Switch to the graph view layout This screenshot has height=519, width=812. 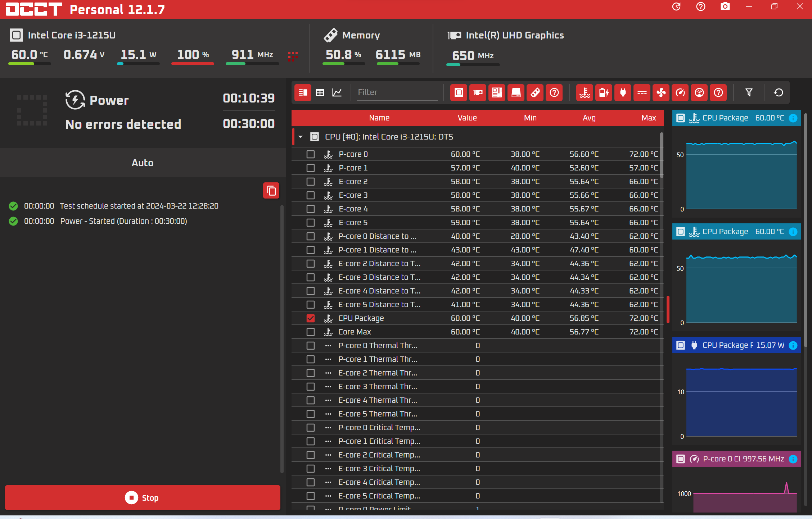(337, 92)
